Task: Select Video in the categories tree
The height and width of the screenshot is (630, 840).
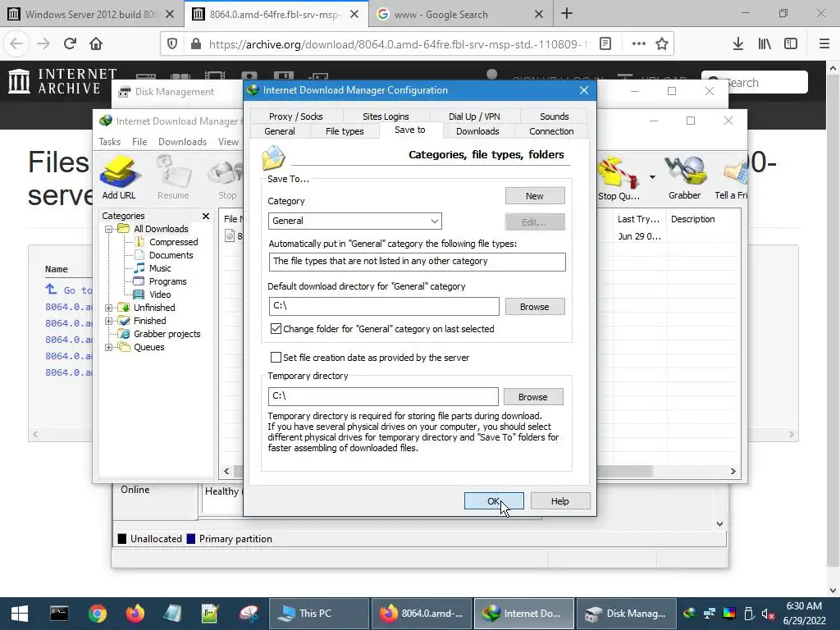Action: coord(160,294)
